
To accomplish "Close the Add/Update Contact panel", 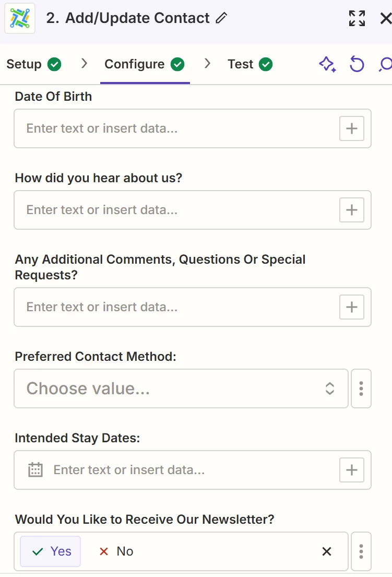I will [x=385, y=18].
